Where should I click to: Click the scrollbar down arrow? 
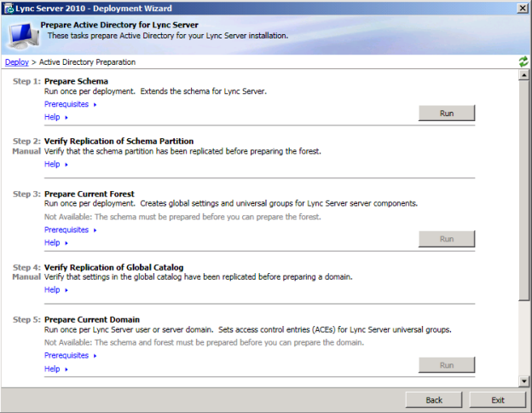click(523, 381)
